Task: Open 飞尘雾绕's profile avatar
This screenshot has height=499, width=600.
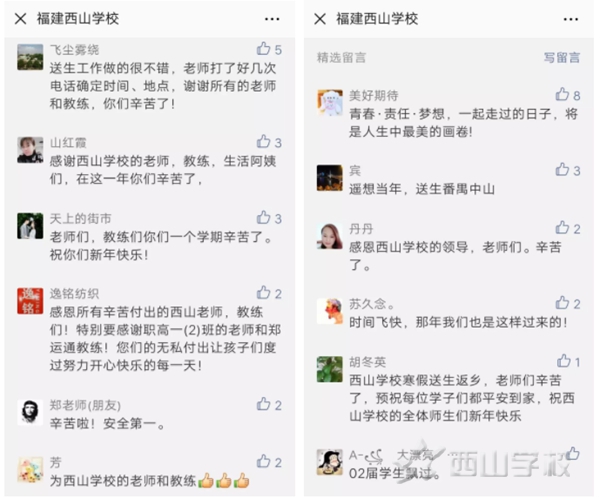Action: point(30,57)
